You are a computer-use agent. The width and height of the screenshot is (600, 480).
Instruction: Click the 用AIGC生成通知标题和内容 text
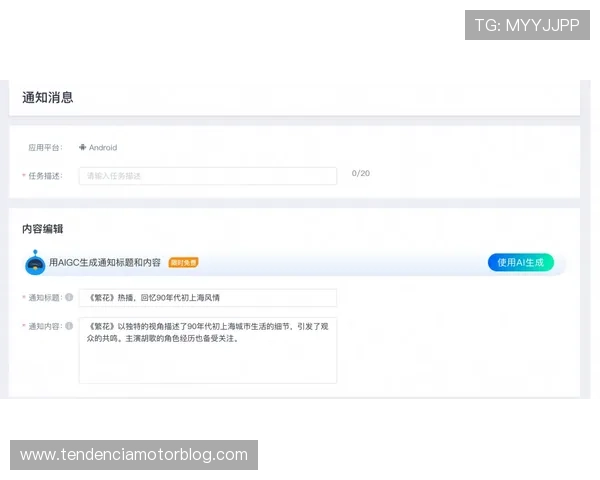(105, 263)
